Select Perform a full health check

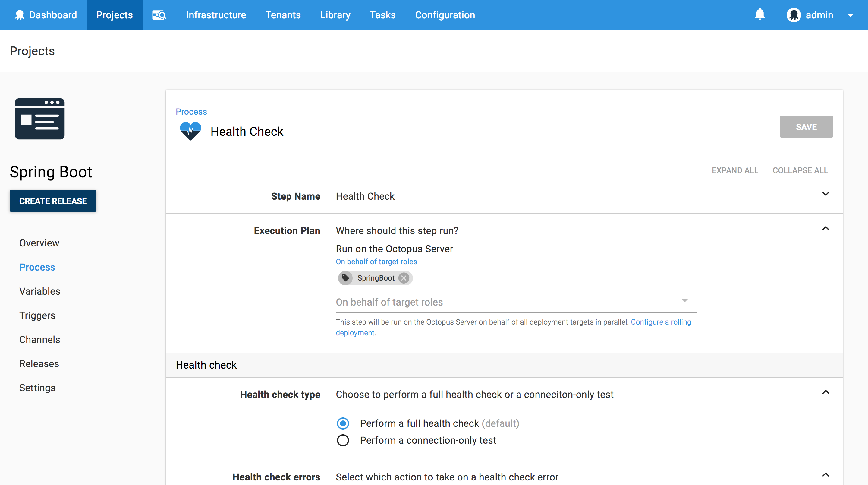pos(343,423)
